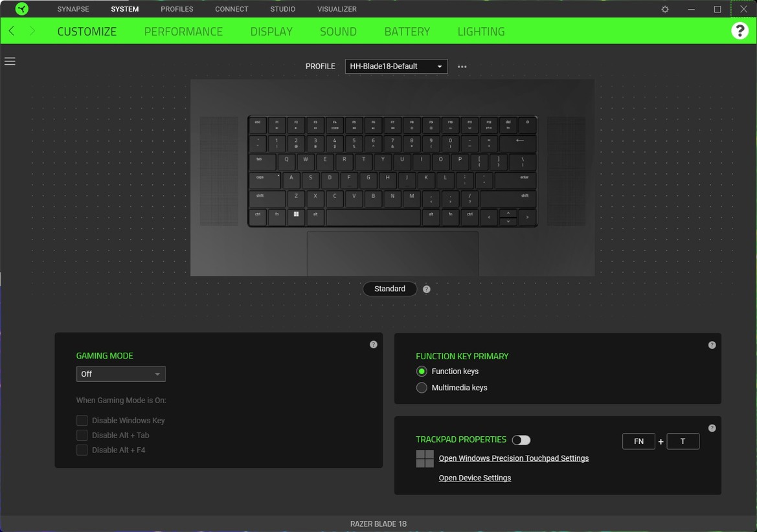The height and width of the screenshot is (532, 757).
Task: Open the profile three-dots options
Action: [x=462, y=67]
